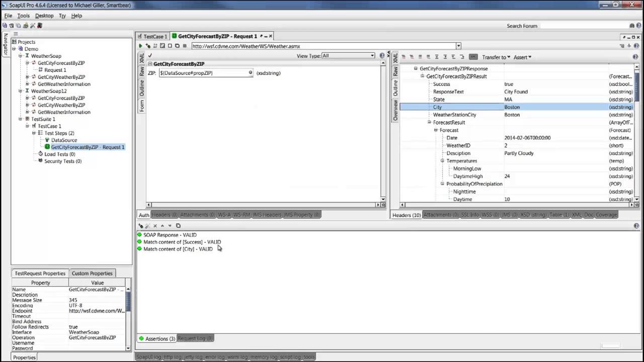Image resolution: width=644 pixels, height=362 pixels.
Task: Move assertion down arrow icon
Action: pos(170,226)
